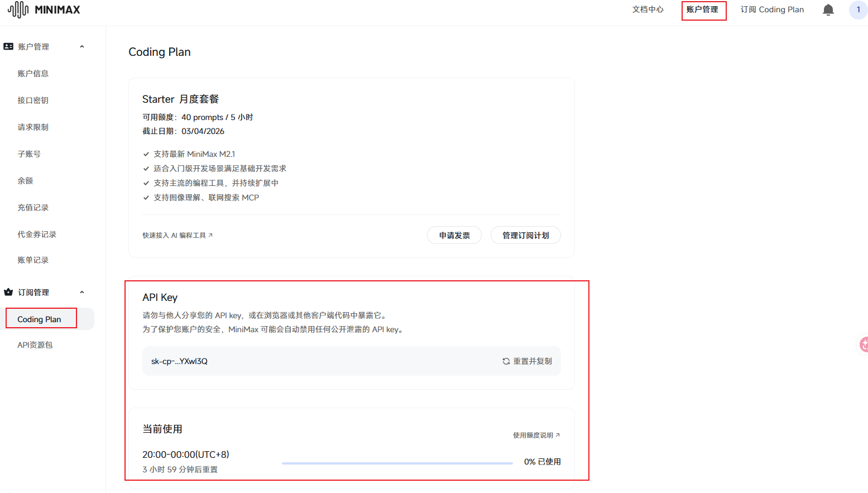Open API资源包 in sidebar
Screen dimensions: 868x493
point(35,344)
